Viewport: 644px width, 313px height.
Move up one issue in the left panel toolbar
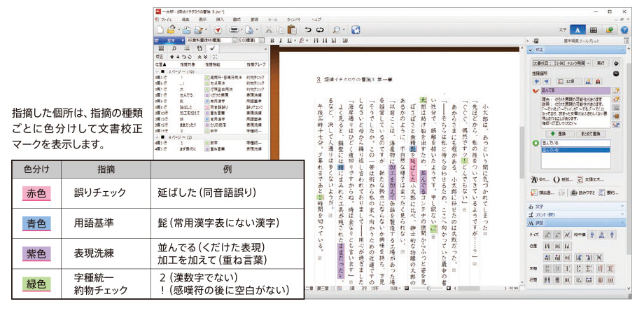click(172, 56)
